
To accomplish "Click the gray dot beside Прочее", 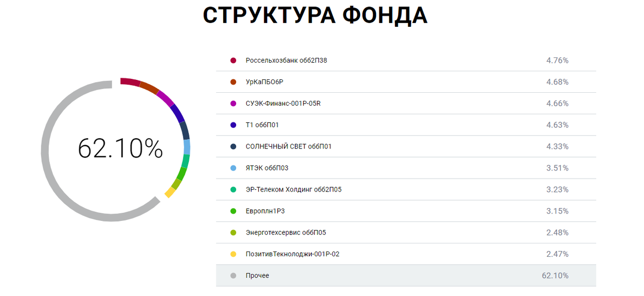I will tap(233, 275).
